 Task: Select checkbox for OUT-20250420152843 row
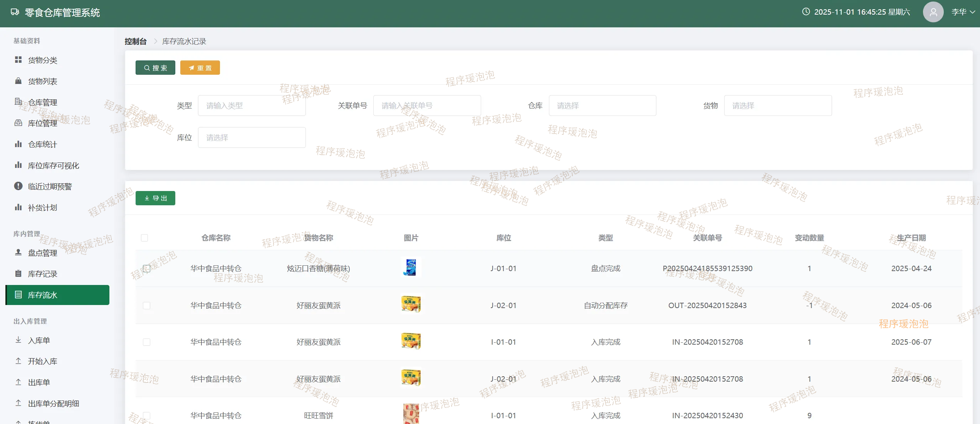[146, 305]
